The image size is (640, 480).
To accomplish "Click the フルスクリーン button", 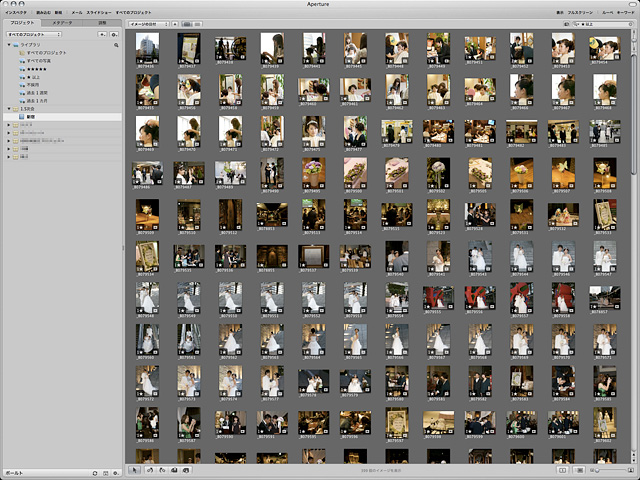I will click(579, 11).
